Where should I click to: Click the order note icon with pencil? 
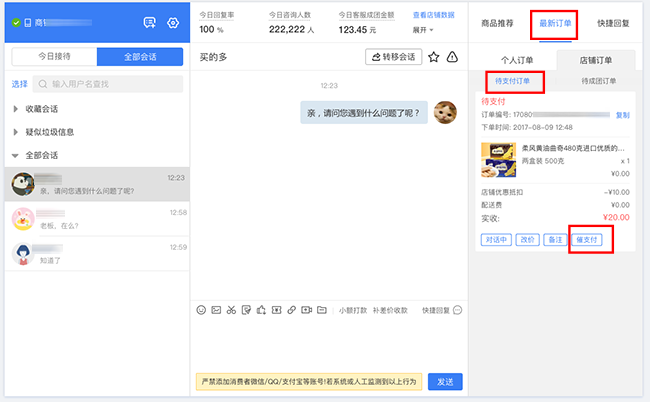click(246, 310)
